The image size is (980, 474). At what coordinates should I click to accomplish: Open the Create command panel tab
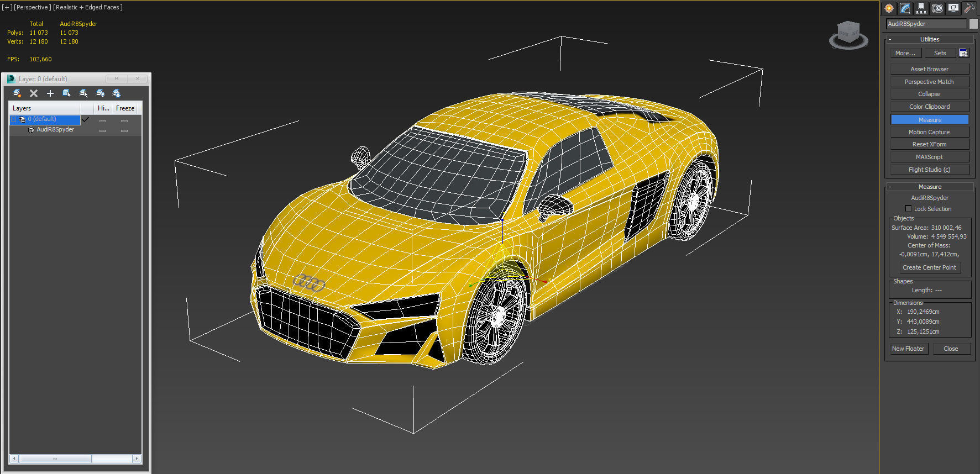coord(889,8)
